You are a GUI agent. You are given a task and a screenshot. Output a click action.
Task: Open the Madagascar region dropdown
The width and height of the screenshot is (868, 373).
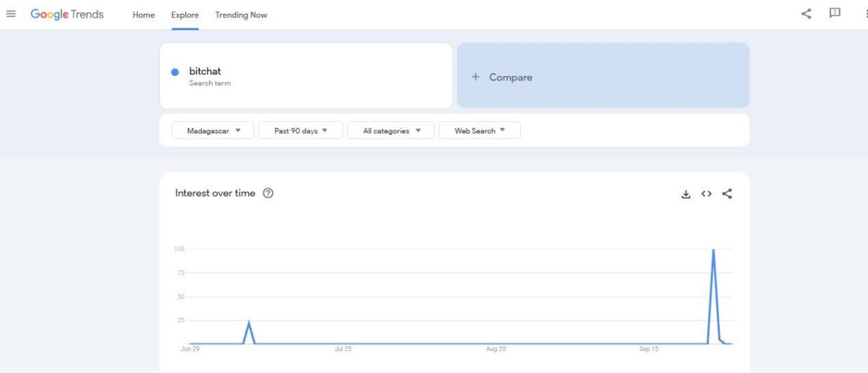tap(213, 130)
